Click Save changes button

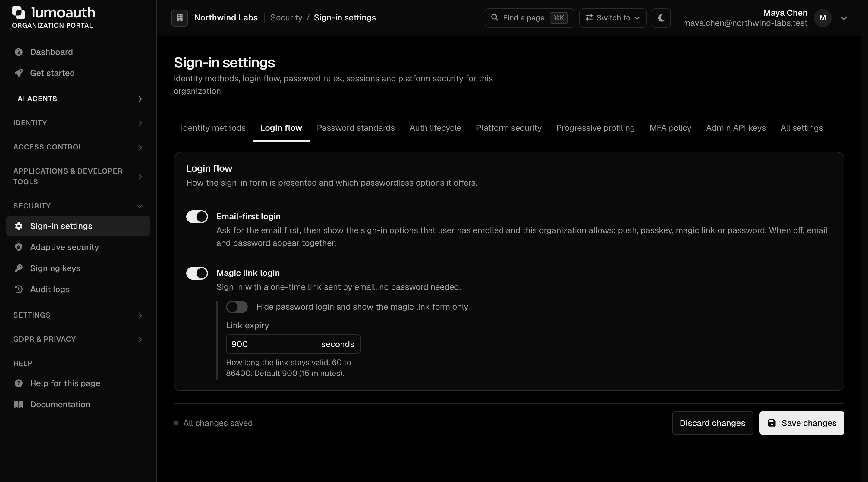(802, 423)
